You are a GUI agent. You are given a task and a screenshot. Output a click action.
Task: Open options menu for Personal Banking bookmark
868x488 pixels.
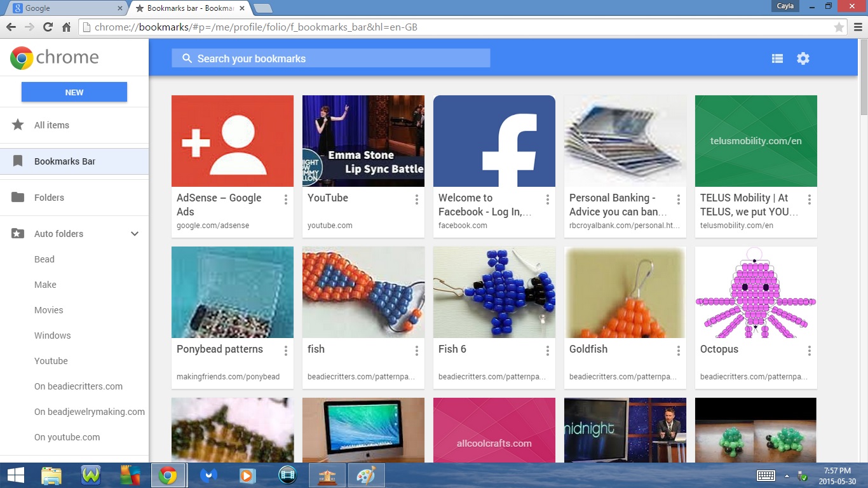pos(679,200)
